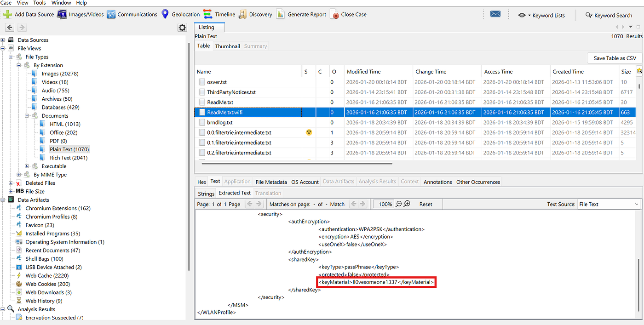
Task: Zoom in on extracted text
Action: point(407,204)
